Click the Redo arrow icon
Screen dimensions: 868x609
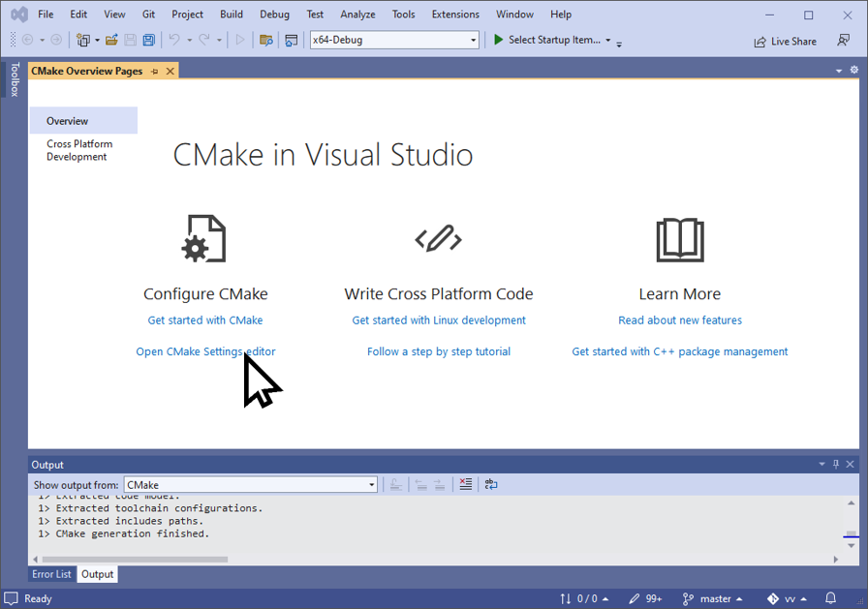(204, 40)
